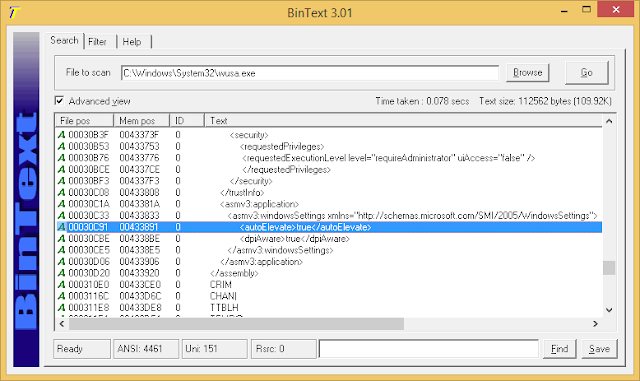640x381 pixels.
Task: Click the Ready status panel
Action: (82, 349)
